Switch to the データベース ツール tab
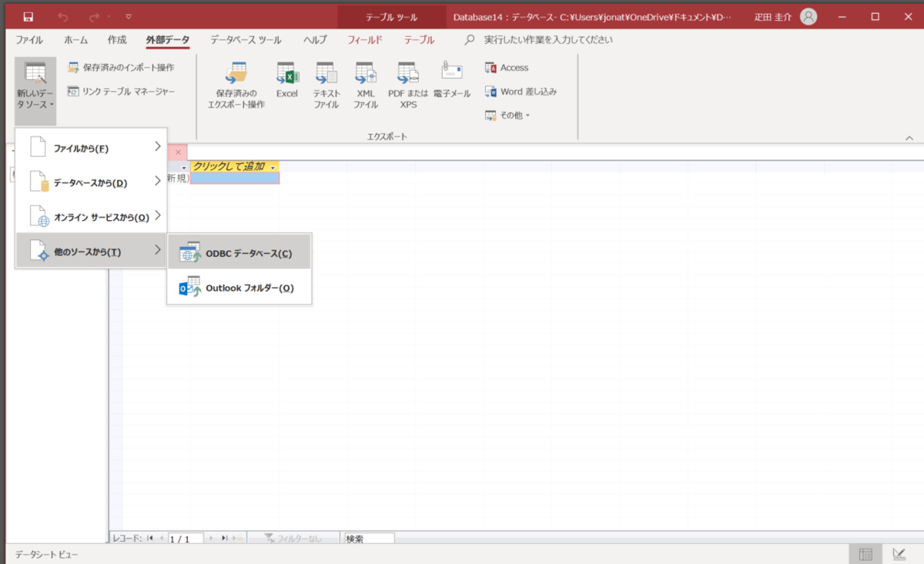Screen dimensions: 924x564 point(246,40)
